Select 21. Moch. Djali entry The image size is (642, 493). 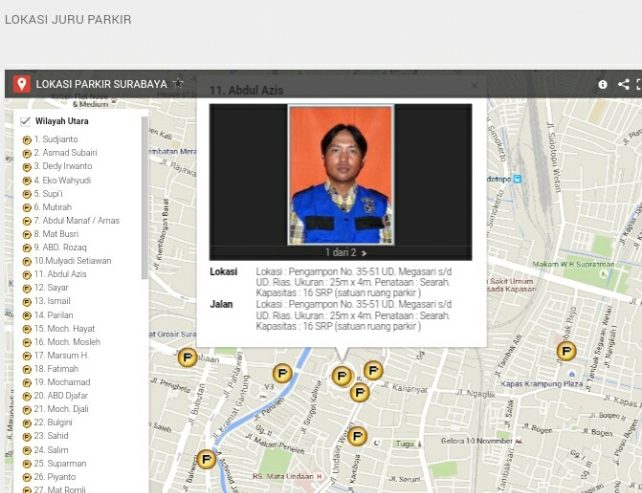(61, 409)
